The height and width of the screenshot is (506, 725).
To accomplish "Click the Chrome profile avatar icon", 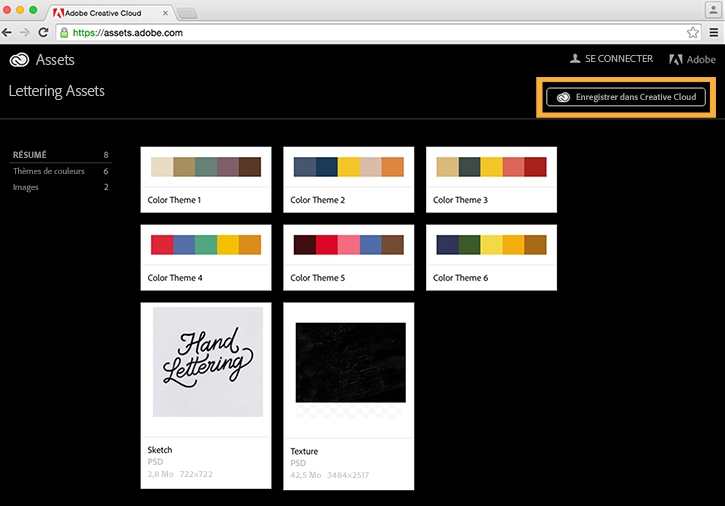I will [x=713, y=10].
